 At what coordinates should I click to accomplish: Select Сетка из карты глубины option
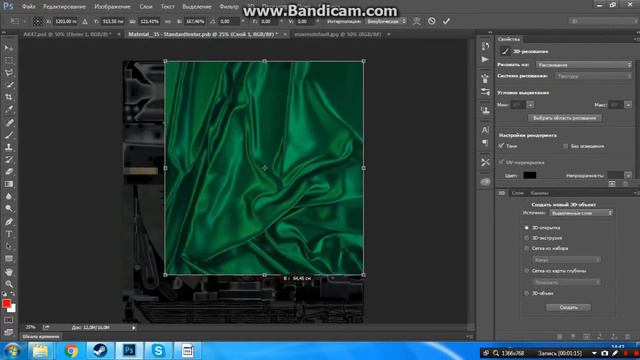tap(527, 271)
